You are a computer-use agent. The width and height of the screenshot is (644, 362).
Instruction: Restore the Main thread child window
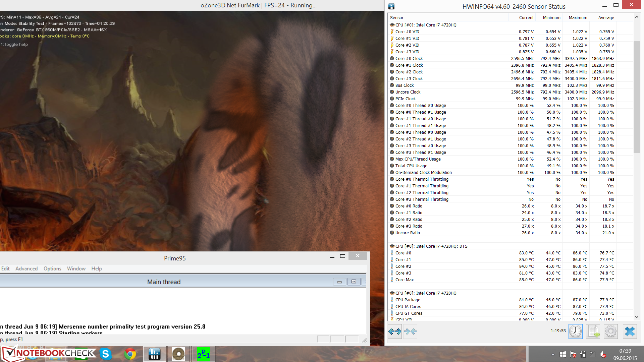pyautogui.click(x=354, y=282)
